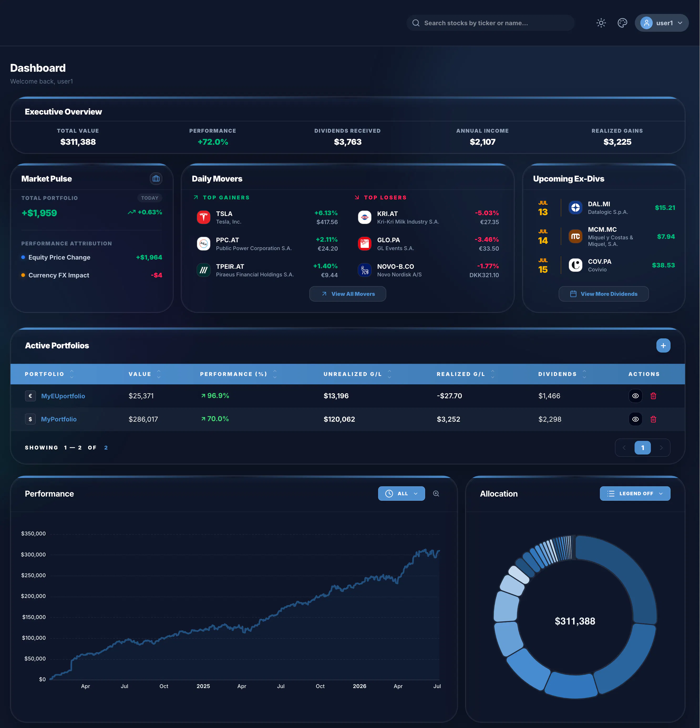Click the $311,388 donut center value
Viewport: 700px width, 728px height.
pyautogui.click(x=575, y=621)
